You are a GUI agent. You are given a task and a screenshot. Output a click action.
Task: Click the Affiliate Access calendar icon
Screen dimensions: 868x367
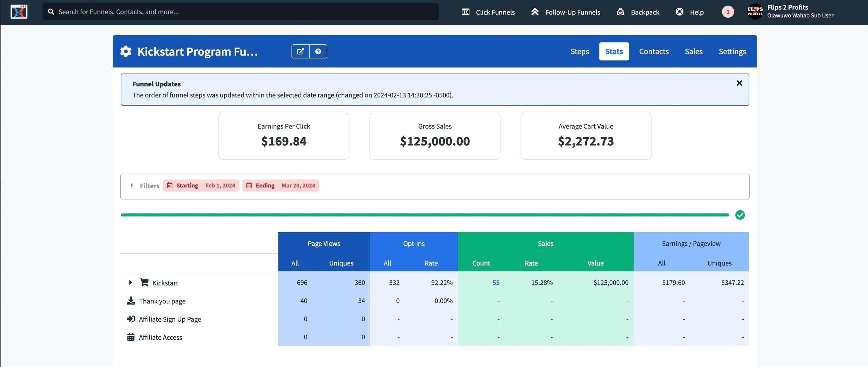coord(131,337)
